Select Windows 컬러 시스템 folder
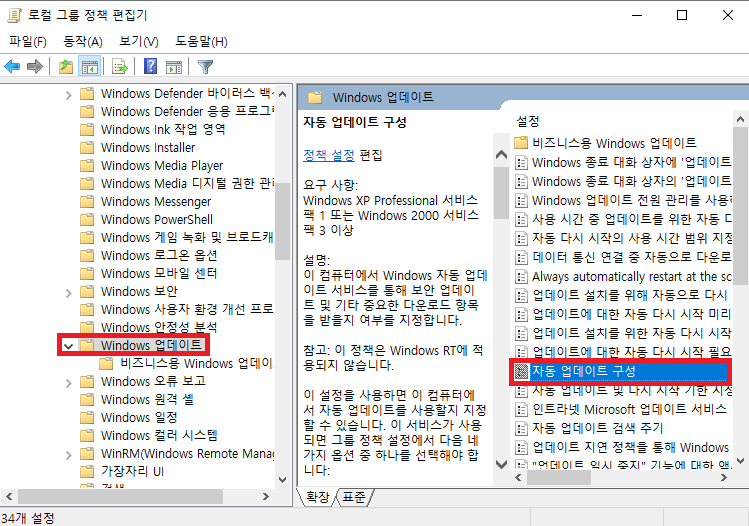The height and width of the screenshot is (526, 749). (x=159, y=436)
